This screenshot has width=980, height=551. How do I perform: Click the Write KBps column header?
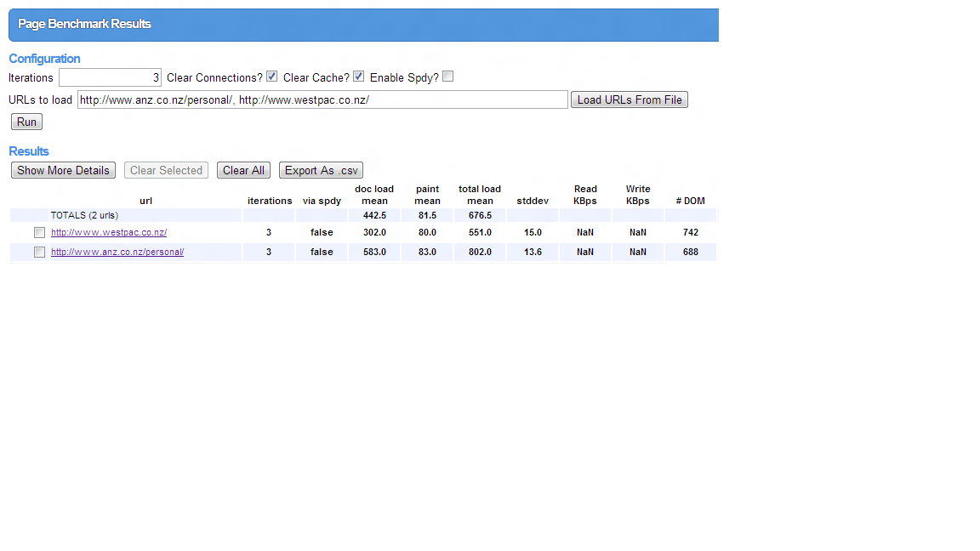[x=638, y=195]
